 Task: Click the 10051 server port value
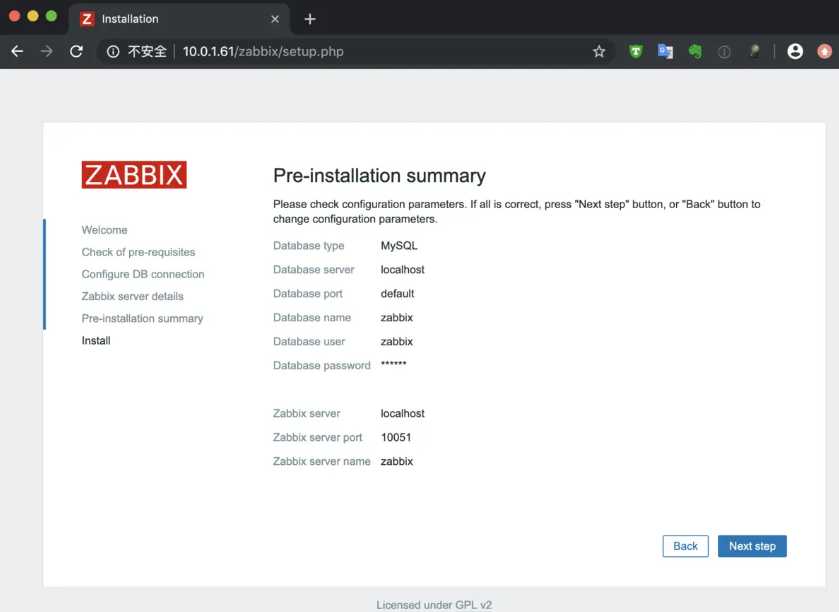point(396,438)
